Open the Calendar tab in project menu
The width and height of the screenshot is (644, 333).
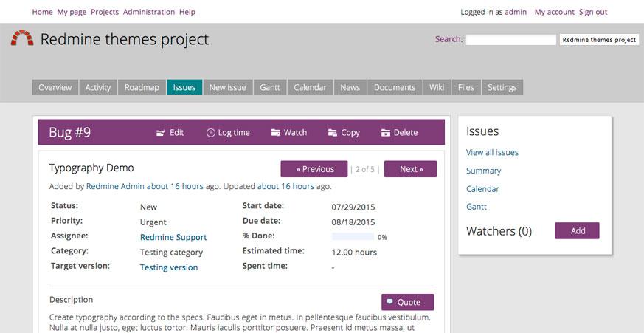pyautogui.click(x=310, y=87)
